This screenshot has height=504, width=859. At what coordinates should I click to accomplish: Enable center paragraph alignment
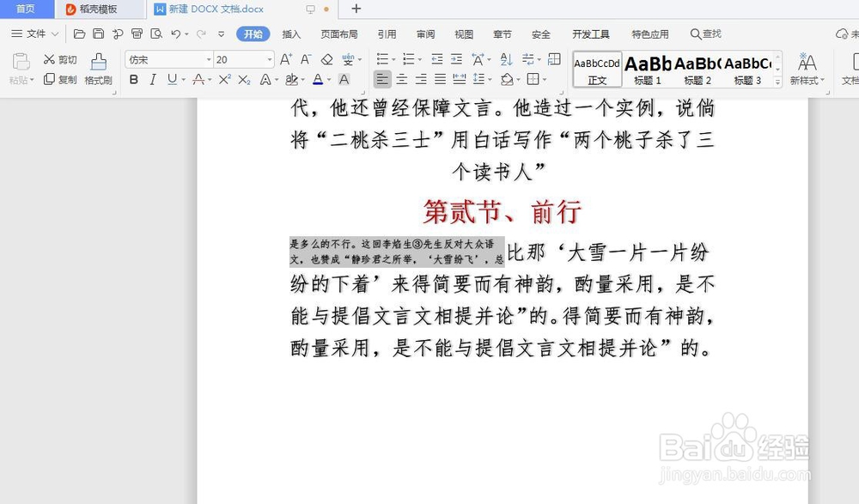pos(402,79)
